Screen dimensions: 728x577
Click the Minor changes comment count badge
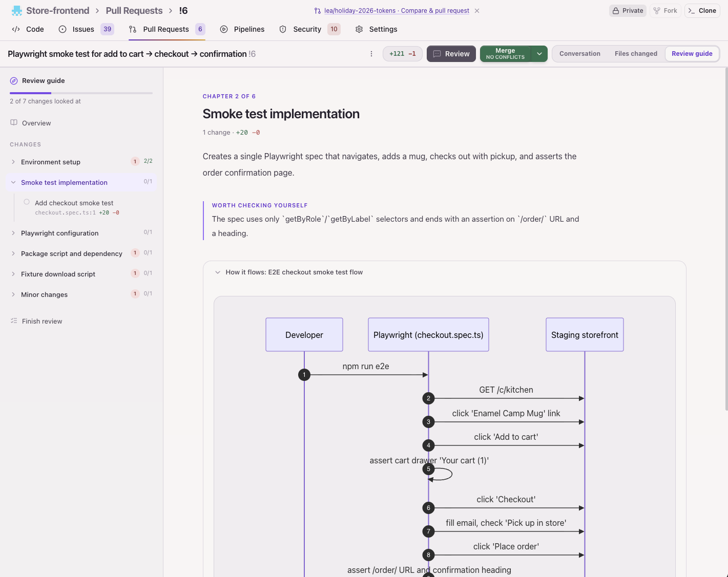pos(135,294)
